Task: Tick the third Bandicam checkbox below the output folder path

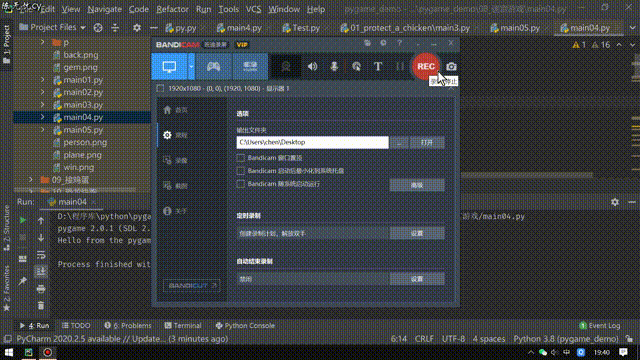Action: tap(240, 184)
